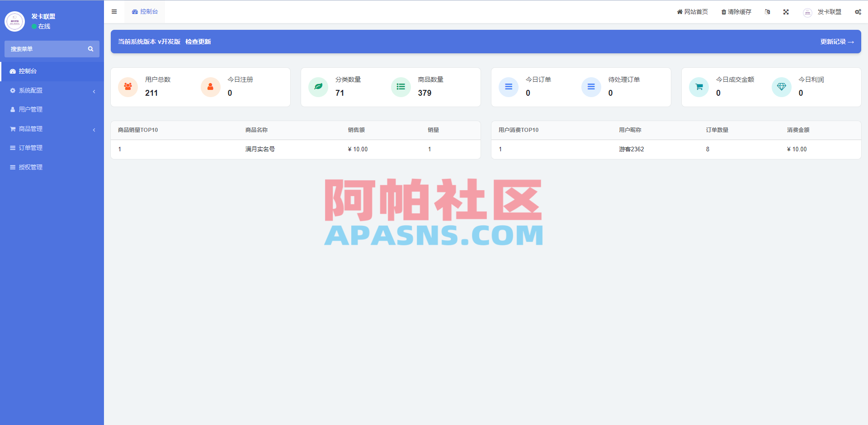Switch to the 控制台 tab

click(145, 12)
